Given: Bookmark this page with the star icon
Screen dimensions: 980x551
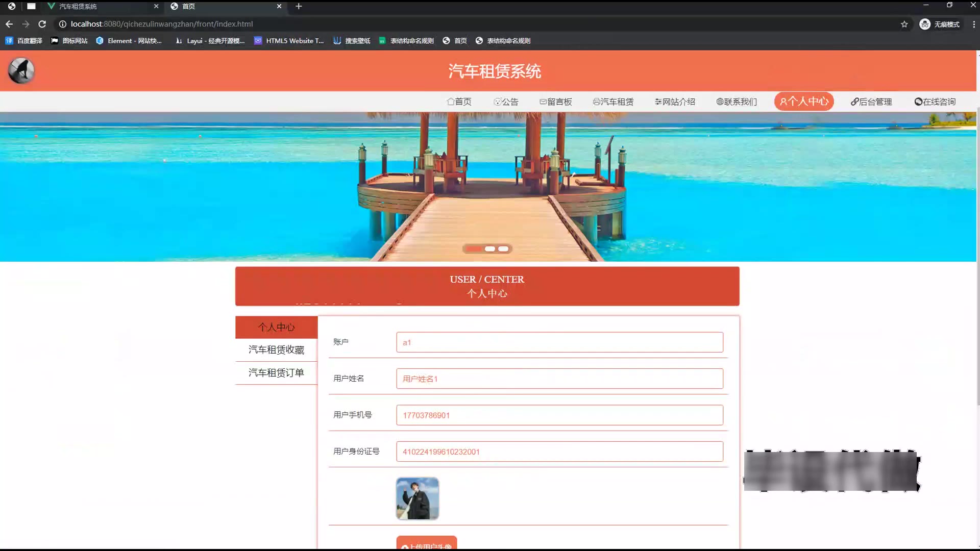Looking at the screenshot, I should [904, 24].
